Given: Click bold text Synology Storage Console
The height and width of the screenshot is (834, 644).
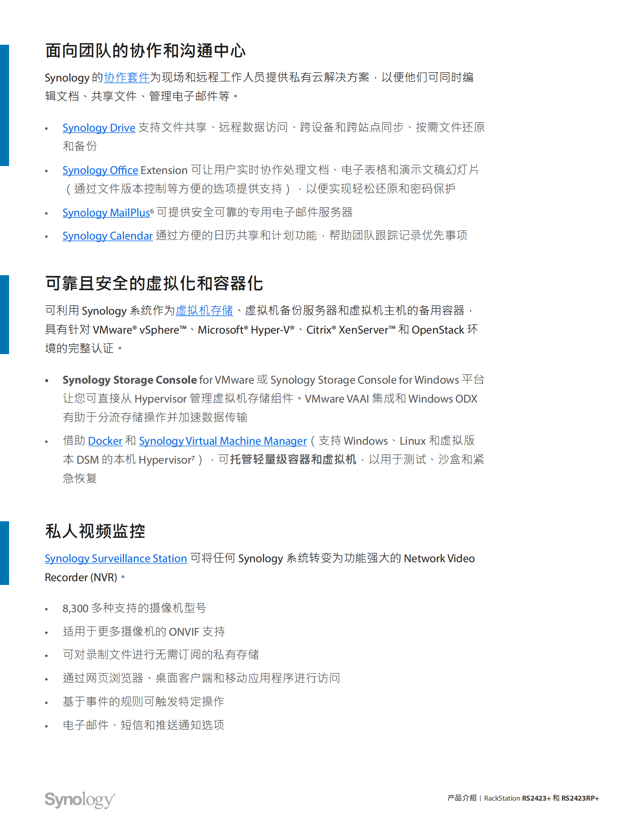Looking at the screenshot, I should 130,380.
